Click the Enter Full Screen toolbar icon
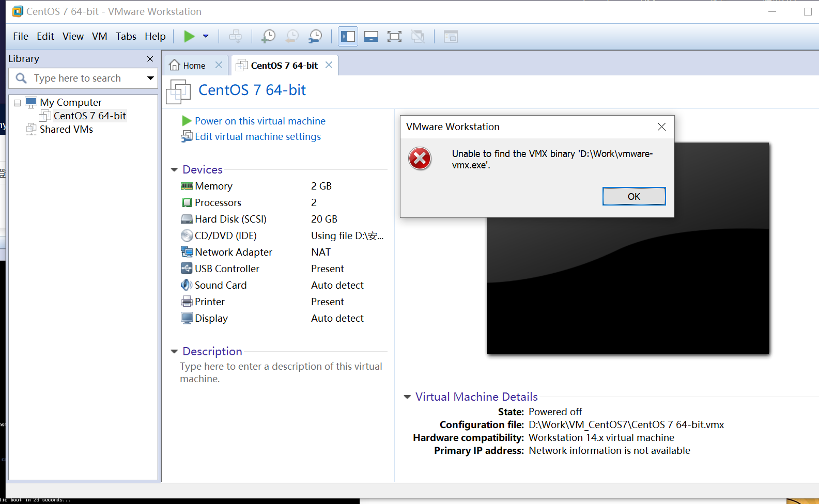Screen dimensions: 819x504 coord(394,36)
